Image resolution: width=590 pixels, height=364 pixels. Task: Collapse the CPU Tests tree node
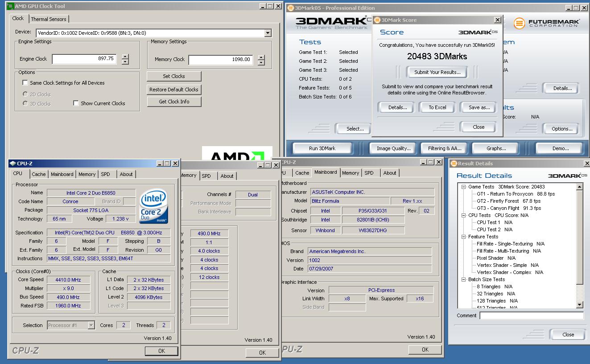tap(464, 215)
